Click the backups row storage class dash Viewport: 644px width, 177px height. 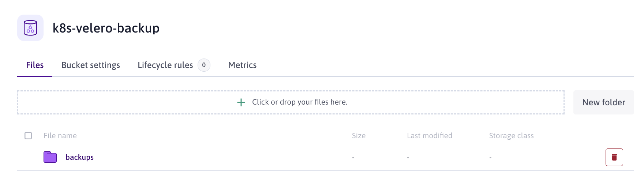coord(490,158)
